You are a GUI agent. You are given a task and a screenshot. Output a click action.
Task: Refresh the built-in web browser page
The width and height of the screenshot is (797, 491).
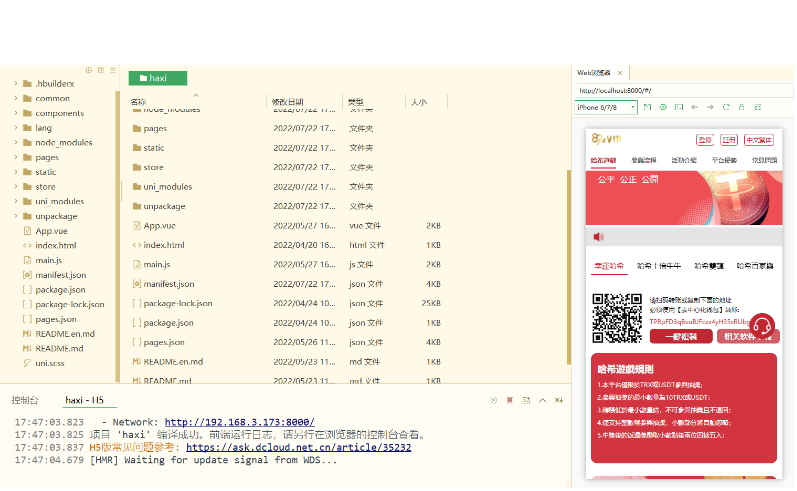(x=725, y=107)
